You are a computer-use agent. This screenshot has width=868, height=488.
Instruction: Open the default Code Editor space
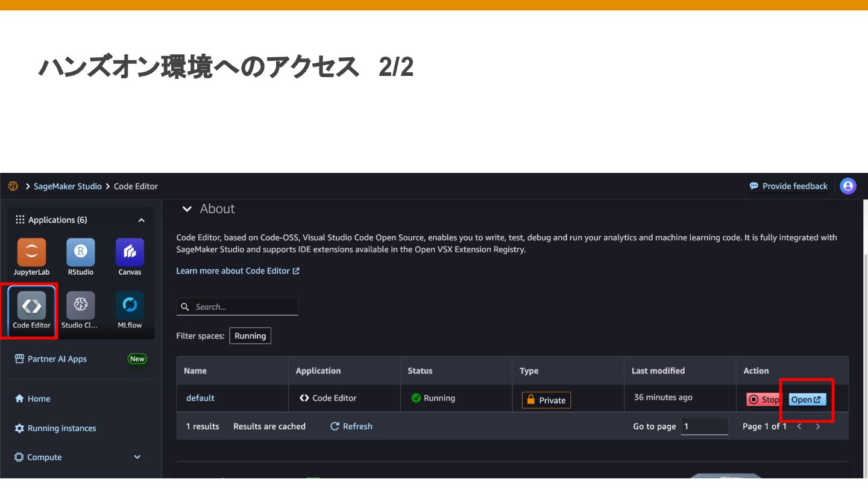807,399
